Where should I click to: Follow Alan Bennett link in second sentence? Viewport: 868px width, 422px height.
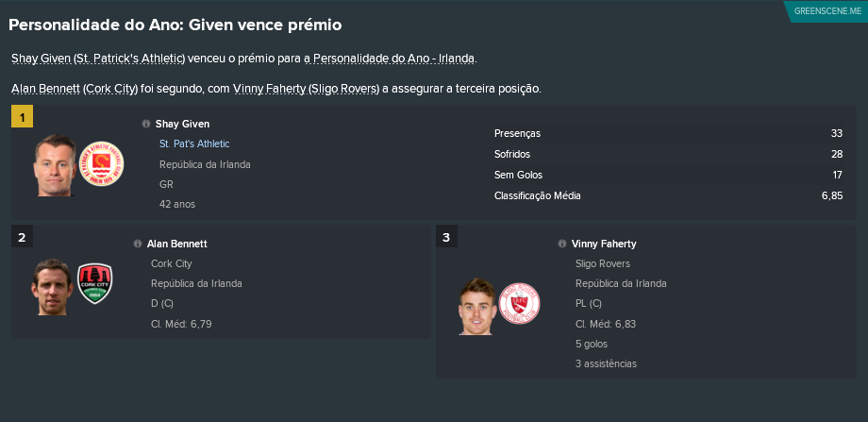[x=45, y=89]
